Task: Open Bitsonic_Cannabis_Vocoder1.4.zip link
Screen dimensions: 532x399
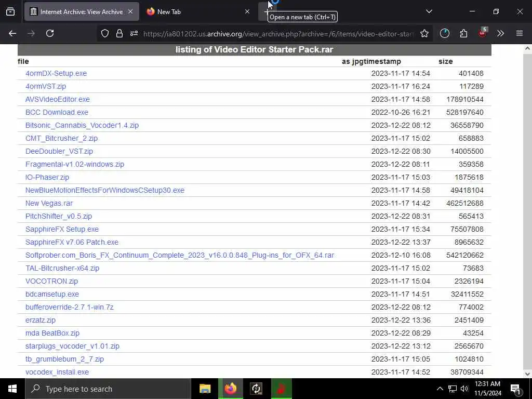Action: coord(82,125)
